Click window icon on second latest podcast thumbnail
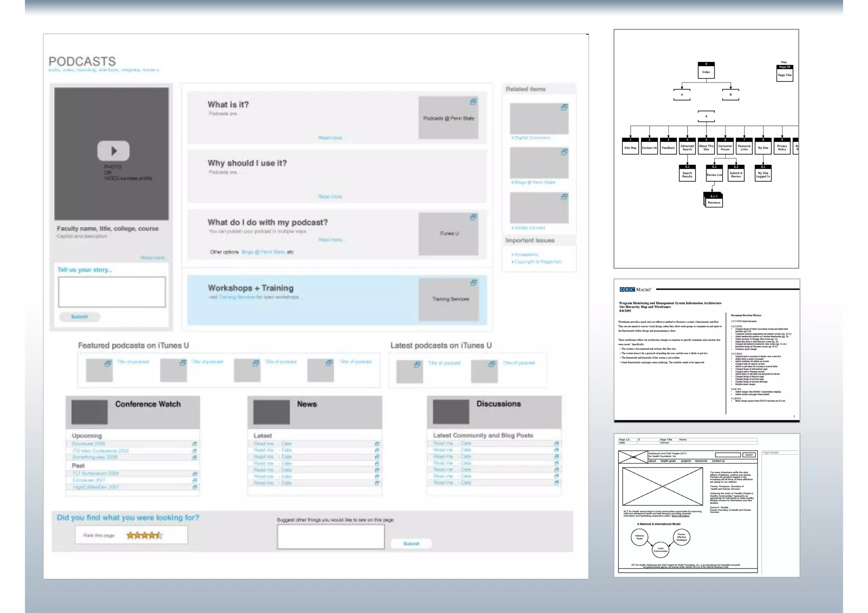Image resolution: width=868 pixels, height=613 pixels. click(x=492, y=364)
